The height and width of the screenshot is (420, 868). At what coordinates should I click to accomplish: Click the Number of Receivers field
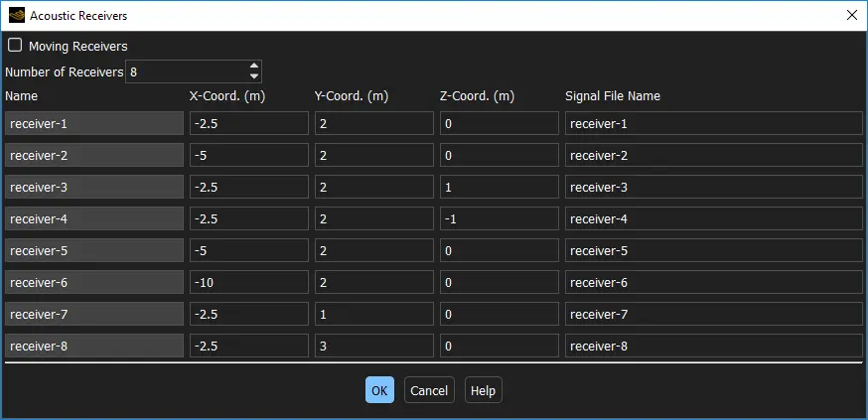(186, 71)
